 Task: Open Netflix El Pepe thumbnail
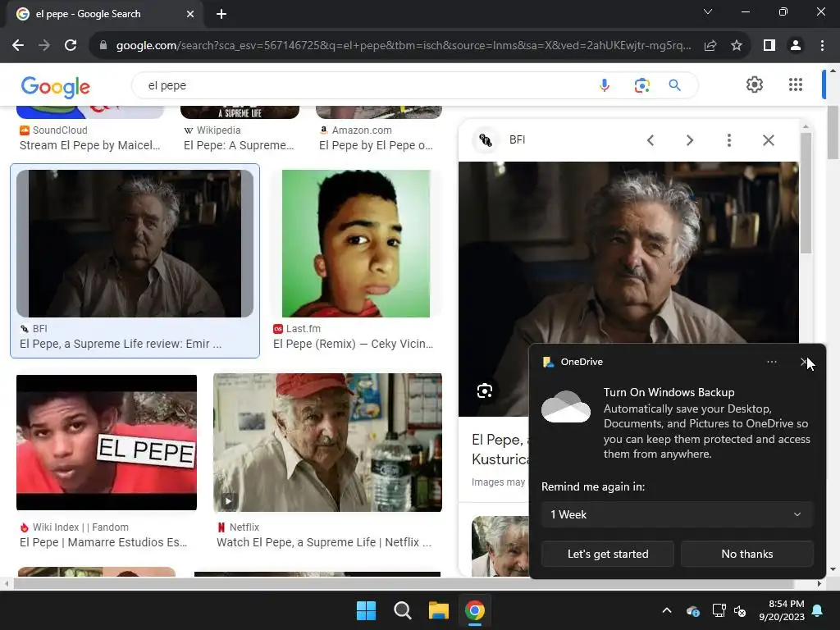[327, 442]
